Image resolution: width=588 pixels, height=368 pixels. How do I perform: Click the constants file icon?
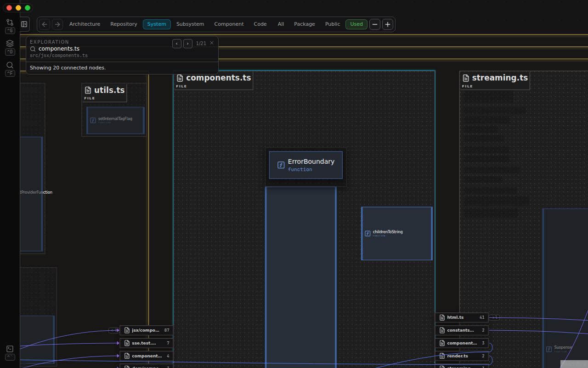tap(442, 330)
